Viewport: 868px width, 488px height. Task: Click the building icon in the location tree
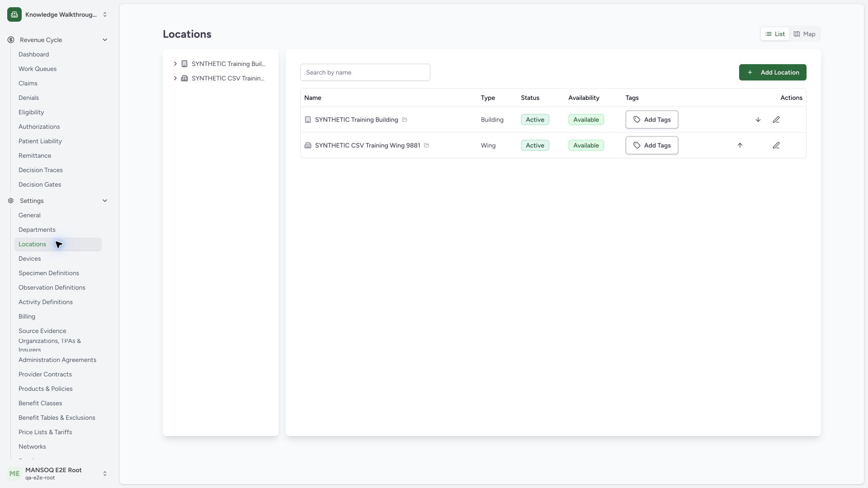click(x=184, y=64)
